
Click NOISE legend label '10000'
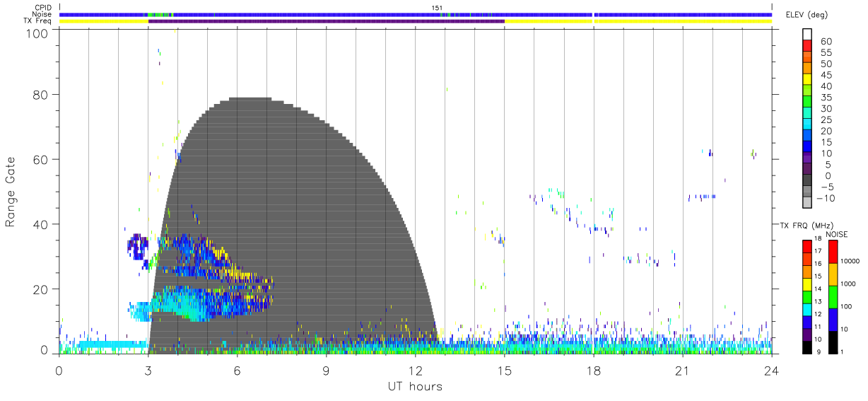pos(852,261)
